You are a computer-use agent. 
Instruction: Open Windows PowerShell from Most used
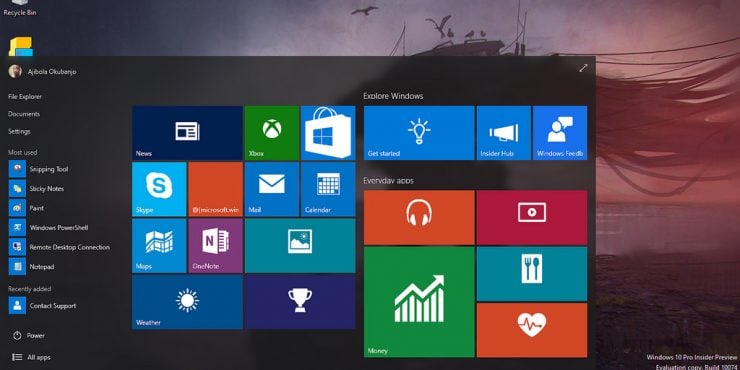coord(49,227)
